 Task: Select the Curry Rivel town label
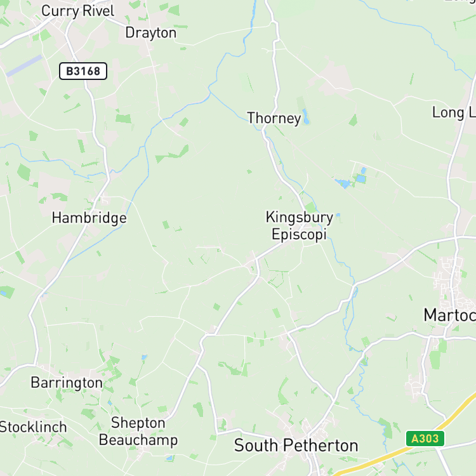(77, 11)
